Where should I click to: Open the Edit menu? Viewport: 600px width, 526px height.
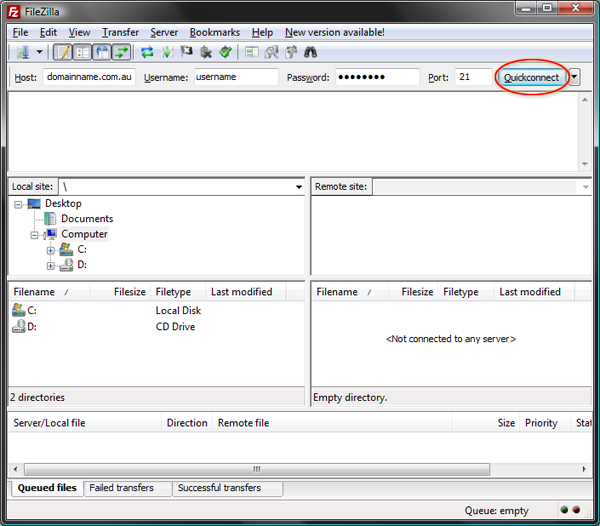48,33
